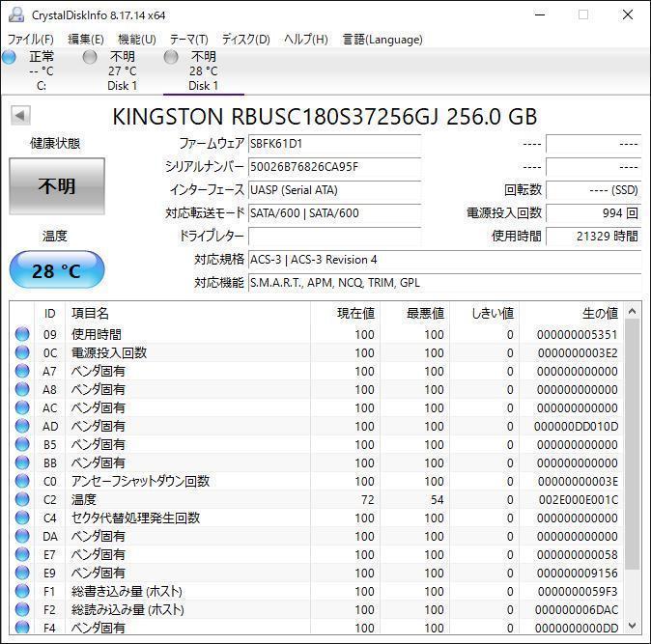Select the 電源投入回数 attribute row
Screen dimensions: 651x644
pyautogui.click(x=317, y=352)
